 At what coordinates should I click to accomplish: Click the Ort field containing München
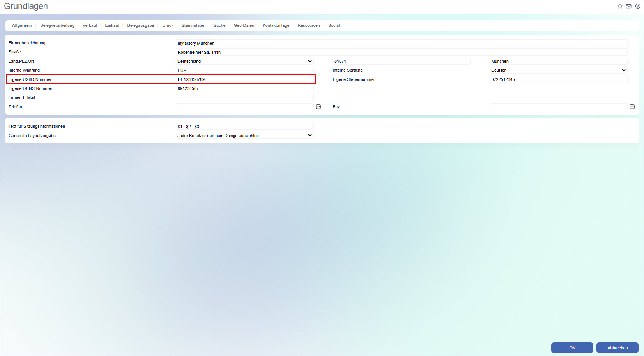559,61
